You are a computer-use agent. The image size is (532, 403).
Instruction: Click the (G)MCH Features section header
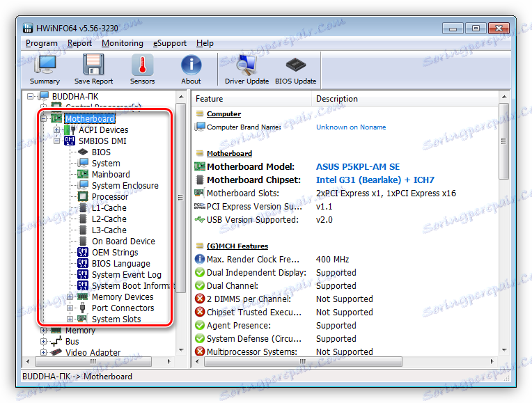237,246
